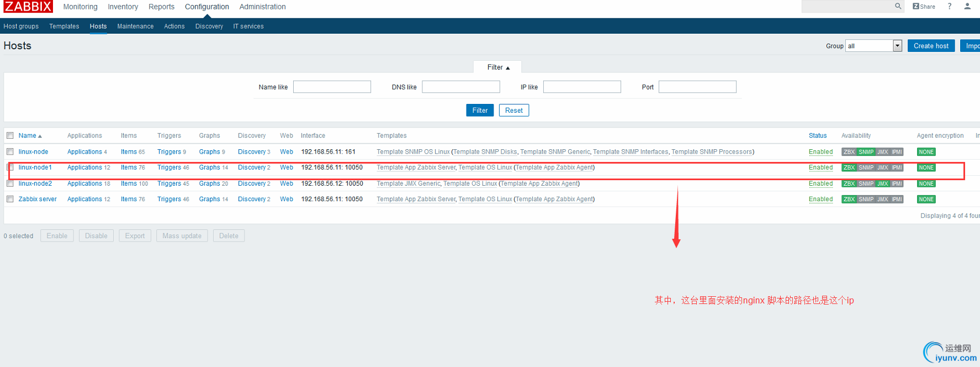Open the Share link icon
The width and height of the screenshot is (980, 367).
[x=924, y=7]
